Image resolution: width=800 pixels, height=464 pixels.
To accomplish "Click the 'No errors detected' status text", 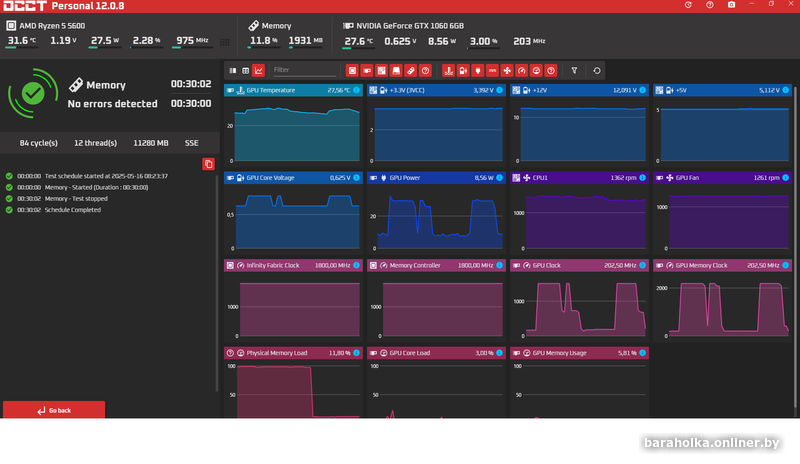I will pyautogui.click(x=112, y=104).
